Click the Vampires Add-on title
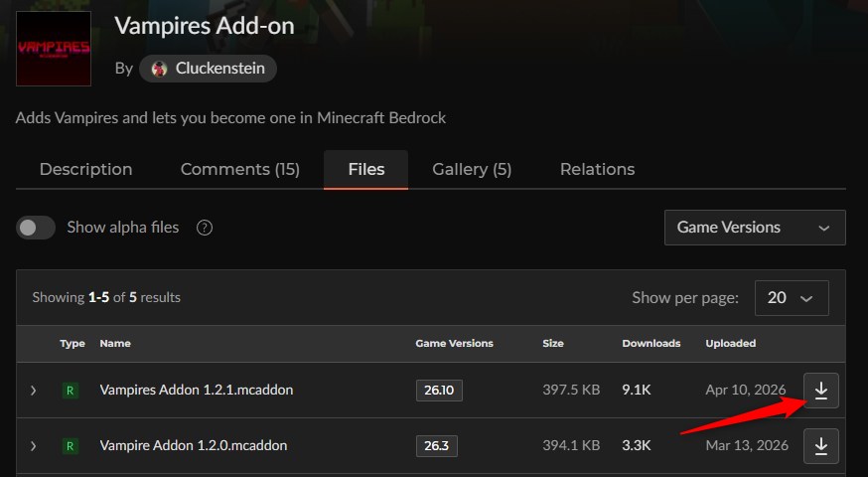This screenshot has height=477, width=868. tap(205, 26)
